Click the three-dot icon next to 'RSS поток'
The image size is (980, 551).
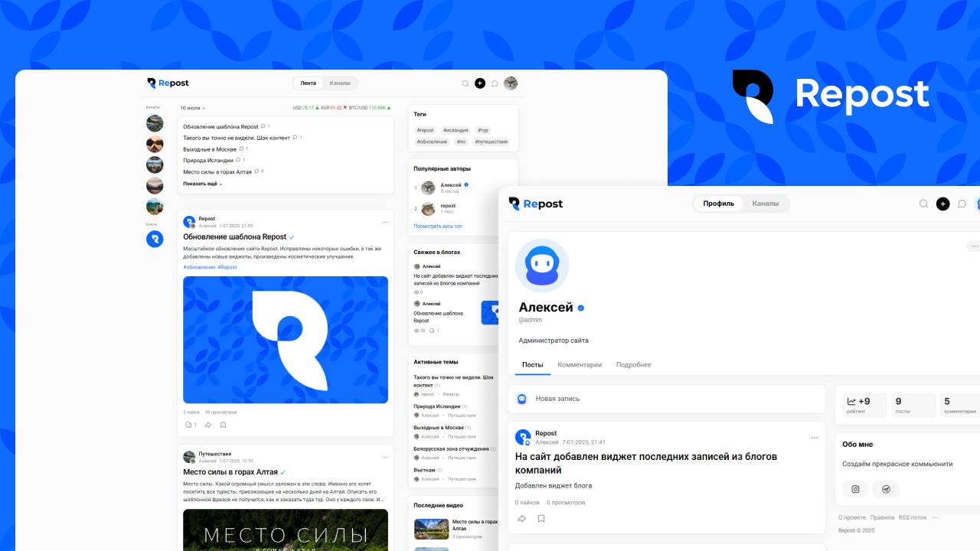pos(936,517)
